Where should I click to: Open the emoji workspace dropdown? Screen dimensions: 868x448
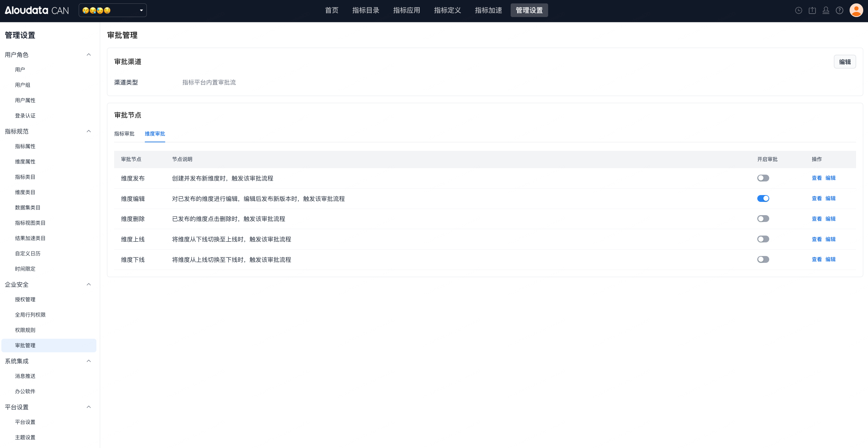coord(113,10)
